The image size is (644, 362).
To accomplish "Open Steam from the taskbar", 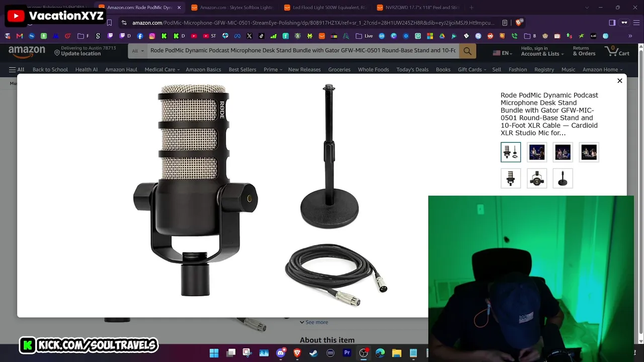I will pyautogui.click(x=313, y=353).
